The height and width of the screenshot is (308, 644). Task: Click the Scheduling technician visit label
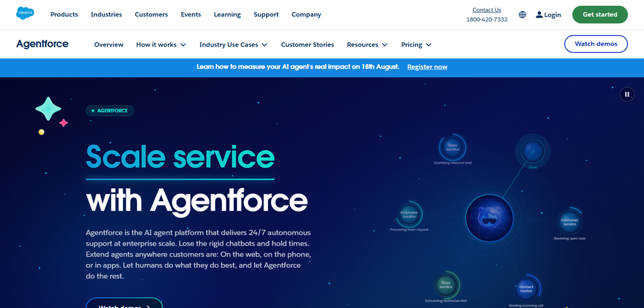click(446, 301)
